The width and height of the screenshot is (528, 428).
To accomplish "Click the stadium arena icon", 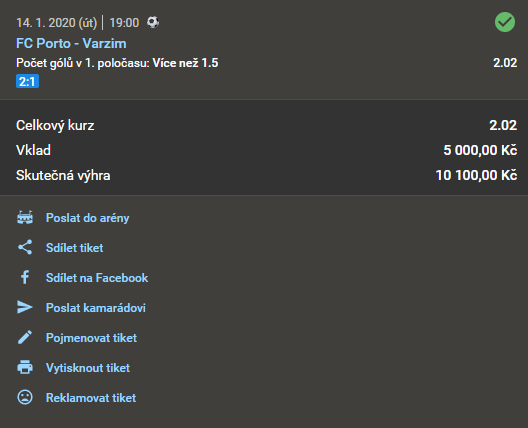I will coord(25,218).
